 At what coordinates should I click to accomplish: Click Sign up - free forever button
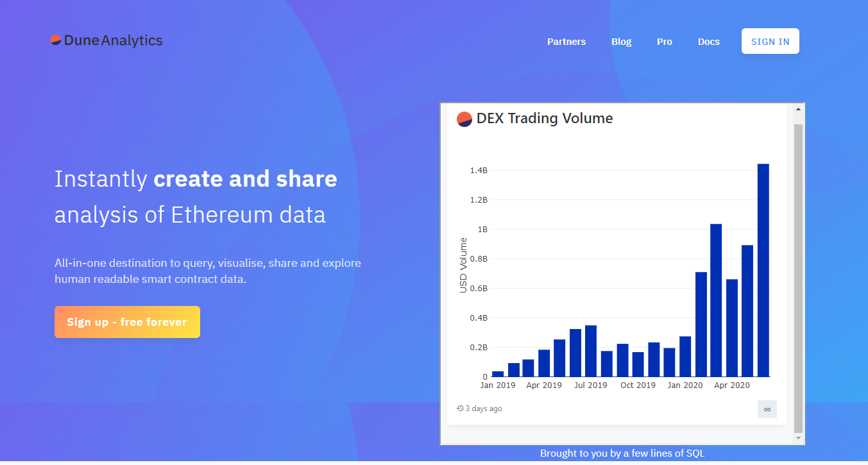coord(127,322)
